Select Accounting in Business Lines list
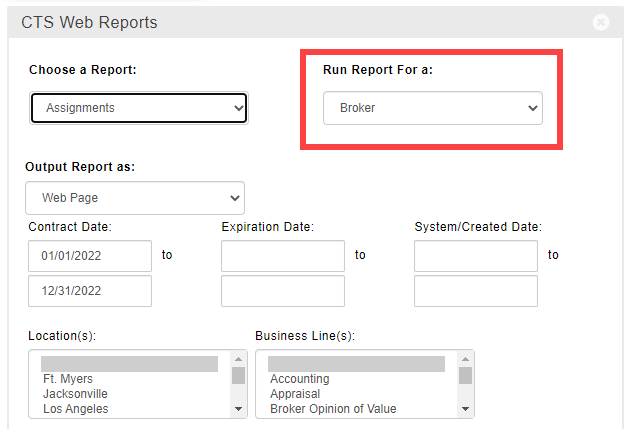 (357, 379)
